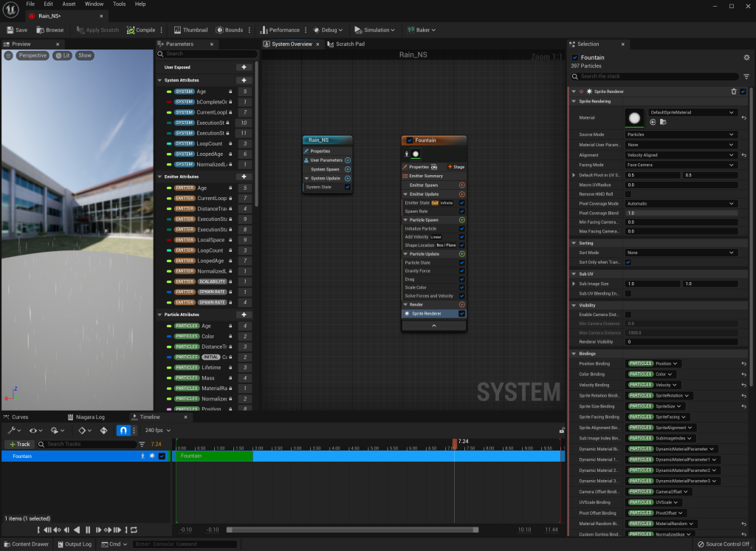Collapse the Emitter Update section in Fountain
756x551 pixels.
pyautogui.click(x=405, y=194)
